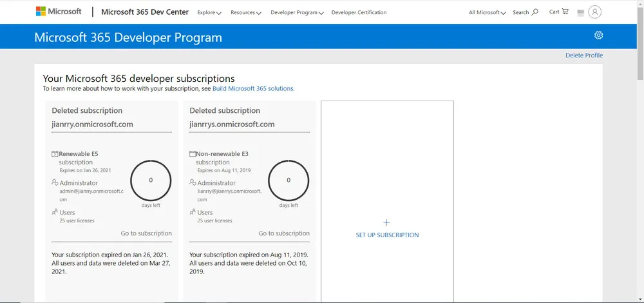Click the calendar icon beside Renewable E5
The image size is (644, 303).
(55, 154)
